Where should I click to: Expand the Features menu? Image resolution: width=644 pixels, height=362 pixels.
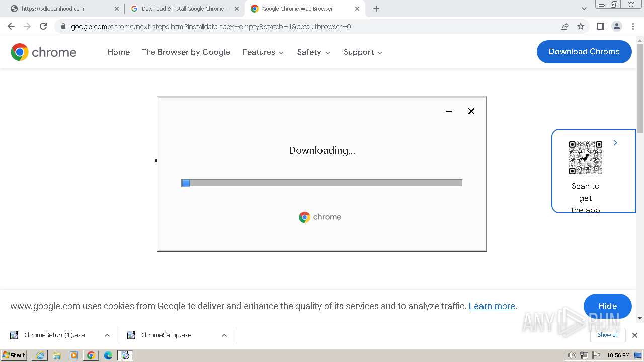click(x=263, y=52)
